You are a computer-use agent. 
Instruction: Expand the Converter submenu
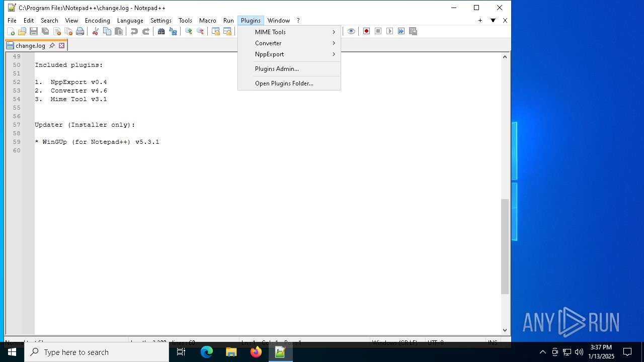click(x=289, y=43)
